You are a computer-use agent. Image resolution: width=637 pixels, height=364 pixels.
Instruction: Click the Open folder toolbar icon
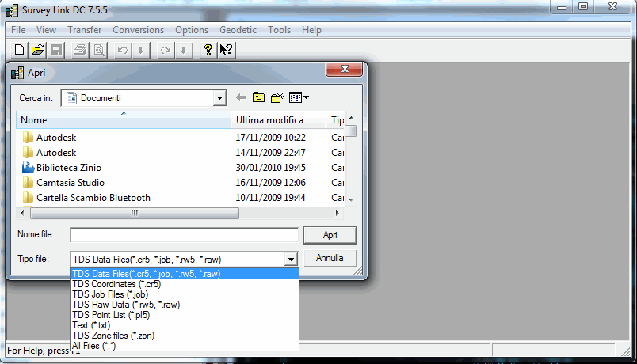37,50
